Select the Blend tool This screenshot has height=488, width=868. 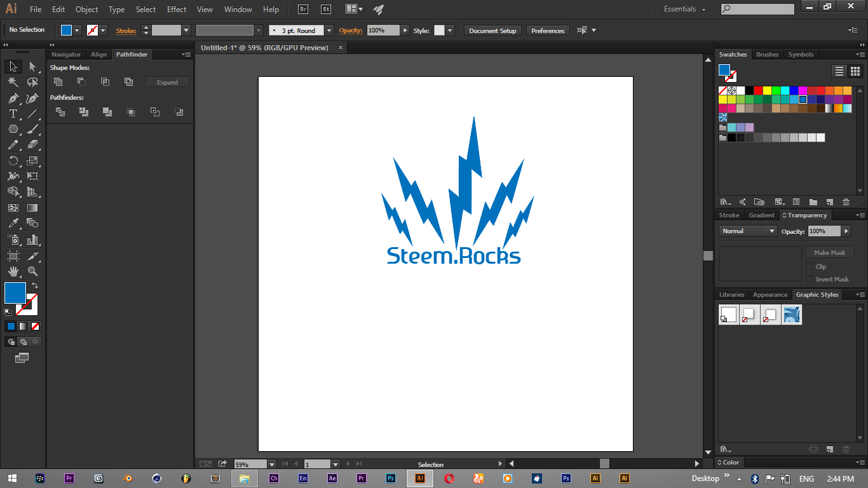32,223
